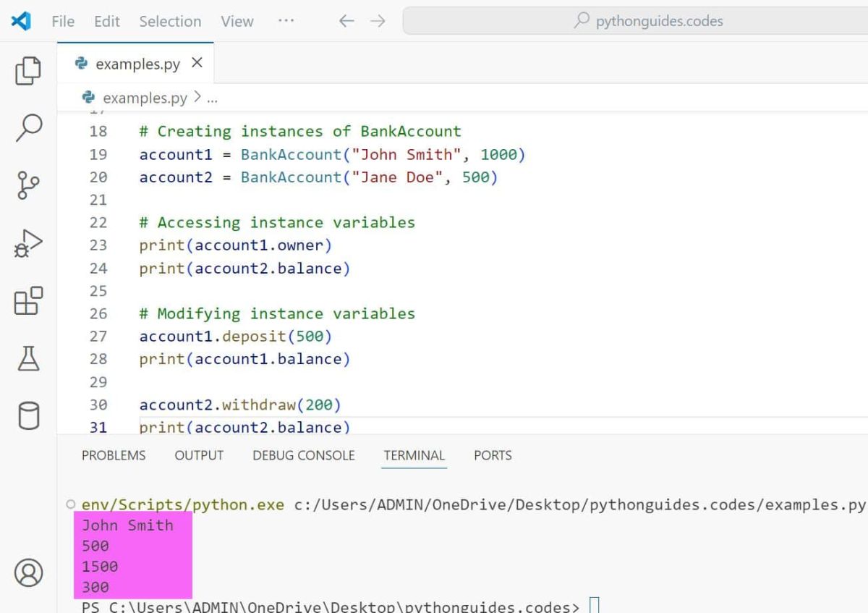Click the Python icon in the breadcrumb bar
Image resolution: width=868 pixels, height=613 pixels.
(88, 97)
